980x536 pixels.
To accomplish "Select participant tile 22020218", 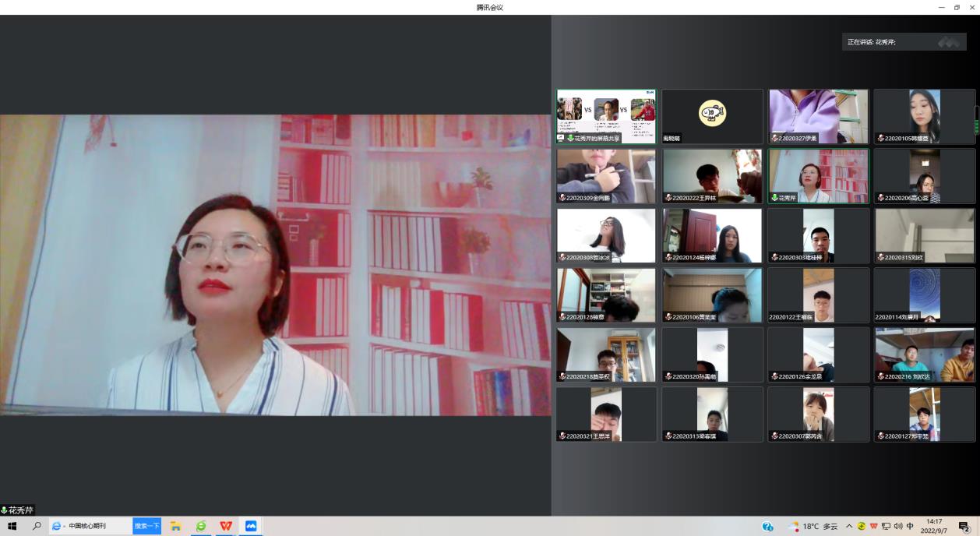I will click(x=606, y=354).
